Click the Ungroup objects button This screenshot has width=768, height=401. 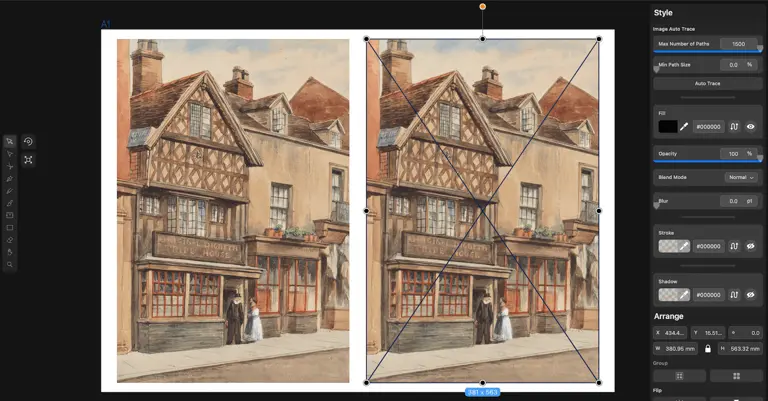click(x=736, y=376)
